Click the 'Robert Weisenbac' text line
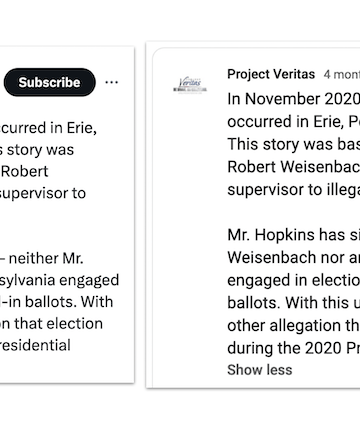Image resolution: width=360 pixels, height=426 pixels. tap(294, 167)
